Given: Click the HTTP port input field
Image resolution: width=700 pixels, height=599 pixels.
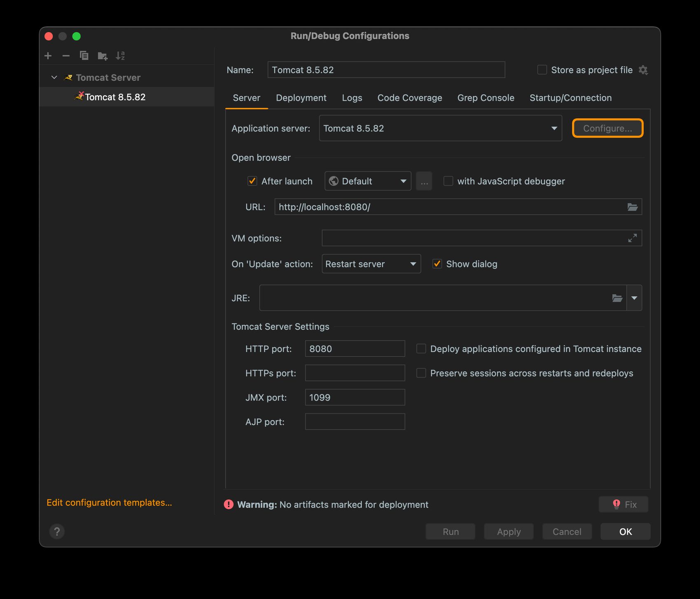Looking at the screenshot, I should (355, 349).
